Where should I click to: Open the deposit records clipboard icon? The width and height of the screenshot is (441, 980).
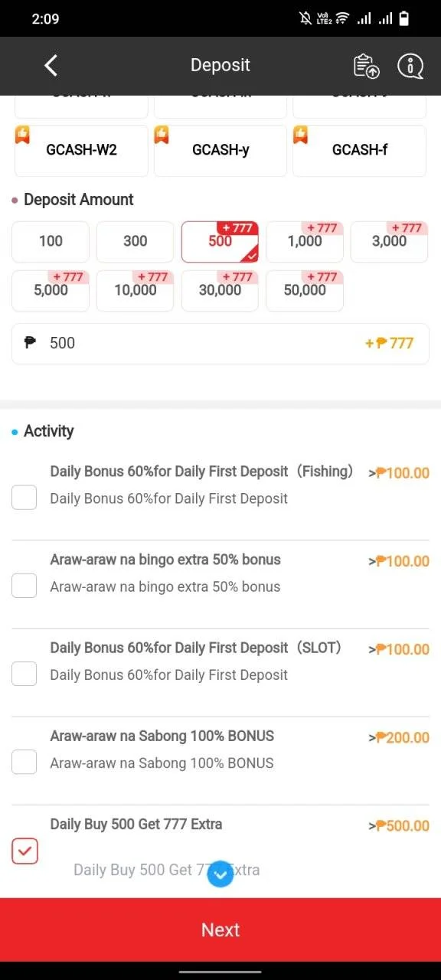tap(367, 66)
